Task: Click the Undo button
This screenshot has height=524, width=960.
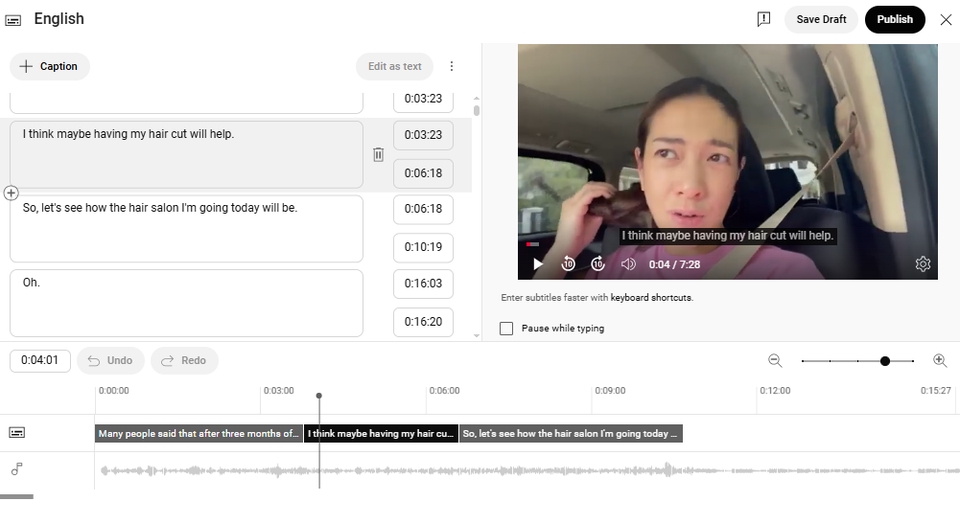Action: (x=110, y=361)
